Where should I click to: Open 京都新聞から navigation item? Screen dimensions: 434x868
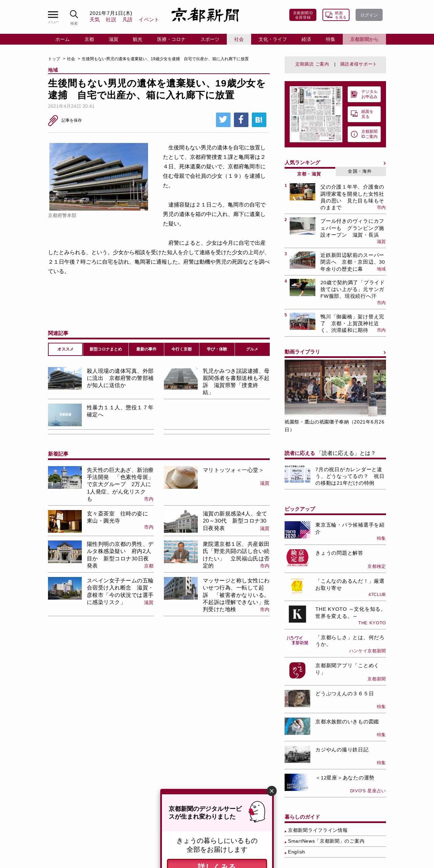[364, 39]
